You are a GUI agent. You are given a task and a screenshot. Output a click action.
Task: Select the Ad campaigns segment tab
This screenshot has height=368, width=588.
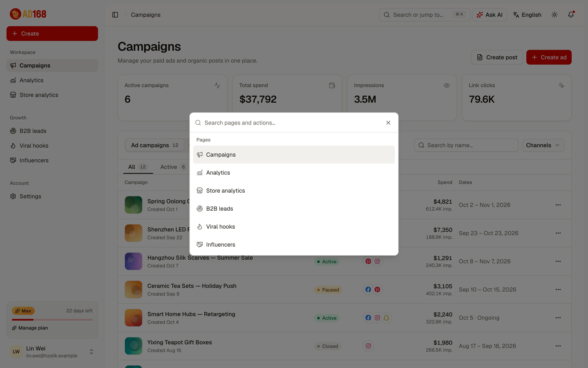(155, 145)
